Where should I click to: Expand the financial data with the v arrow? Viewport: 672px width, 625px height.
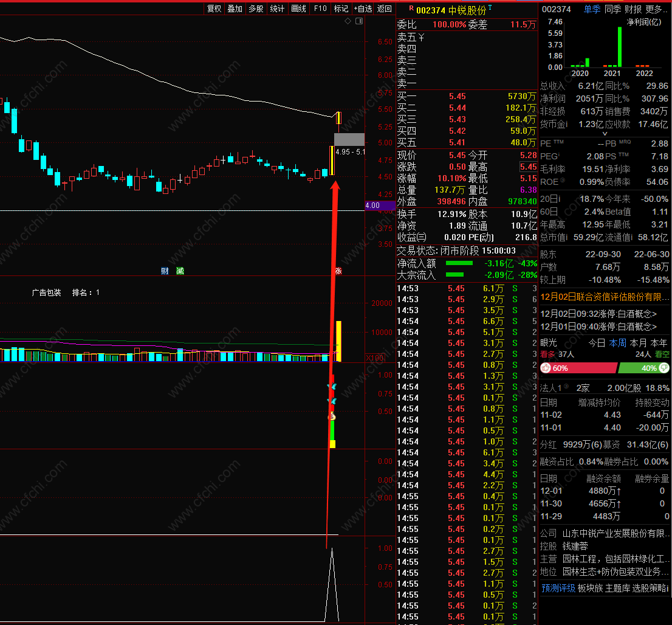605,133
